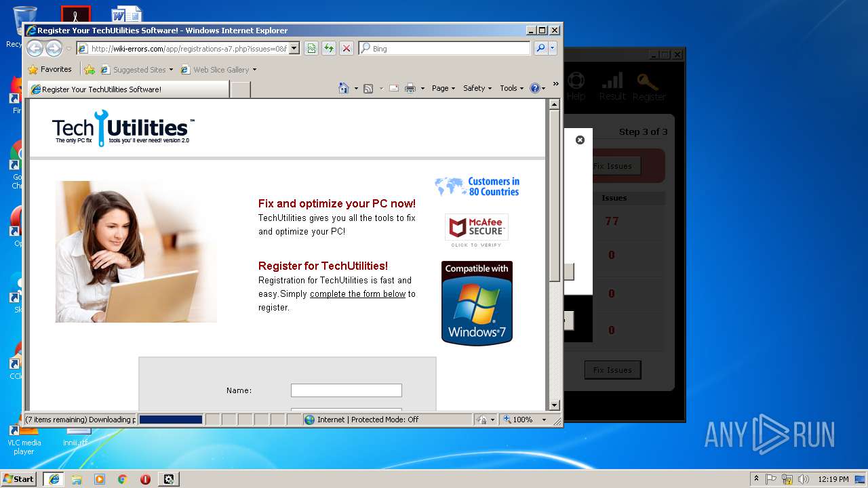
Task: Open Windows Media Player taskbar icon
Action: (100, 479)
